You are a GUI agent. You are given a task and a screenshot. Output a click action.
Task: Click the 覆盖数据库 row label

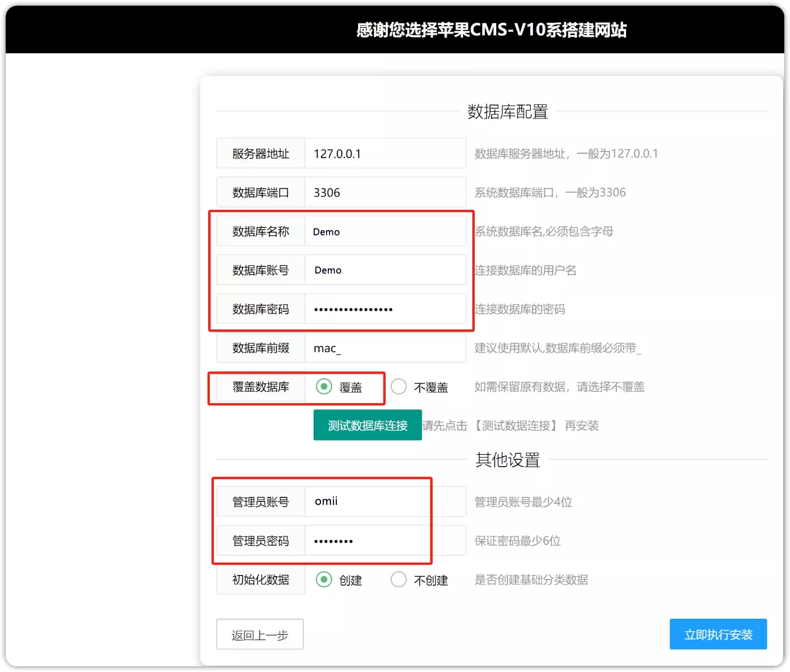[260, 387]
